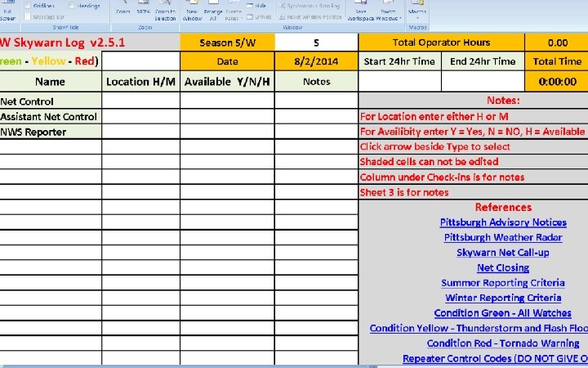
Task: Open Condition Red - Tornado Warning link
Action: click(503, 343)
